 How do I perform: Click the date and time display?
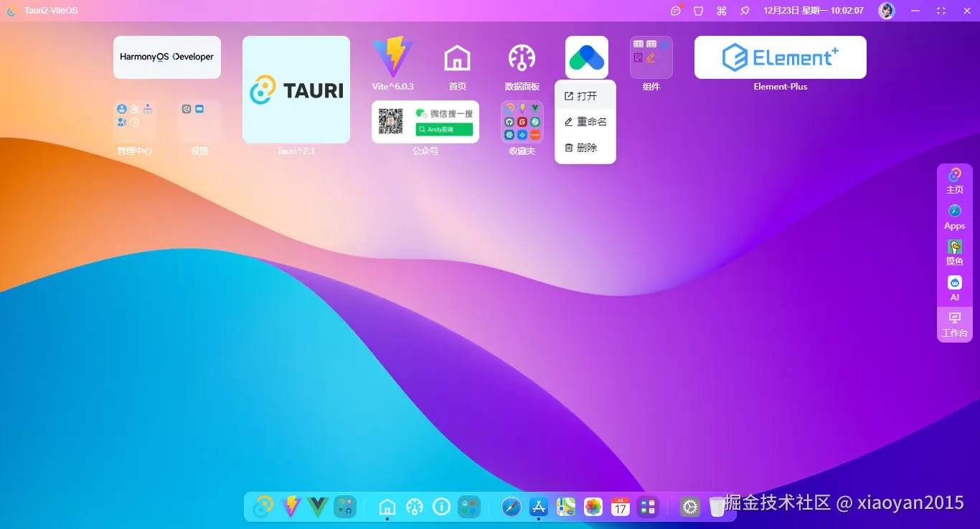[814, 11]
